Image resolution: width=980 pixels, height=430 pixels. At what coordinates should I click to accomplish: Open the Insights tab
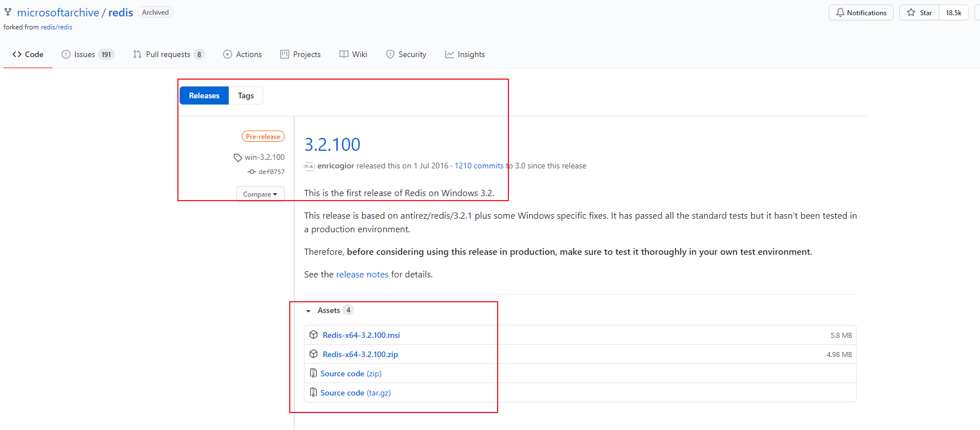pyautogui.click(x=465, y=54)
